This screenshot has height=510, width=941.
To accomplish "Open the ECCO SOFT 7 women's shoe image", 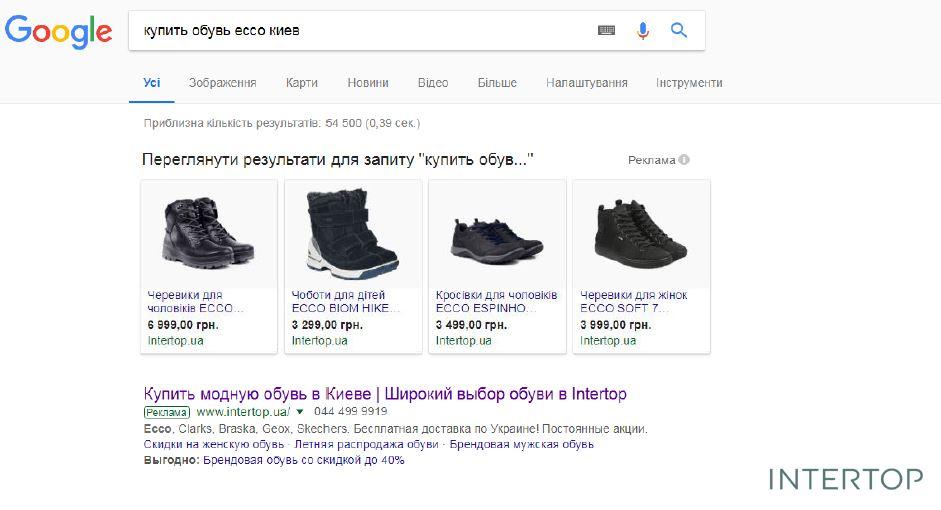I will click(x=641, y=234).
